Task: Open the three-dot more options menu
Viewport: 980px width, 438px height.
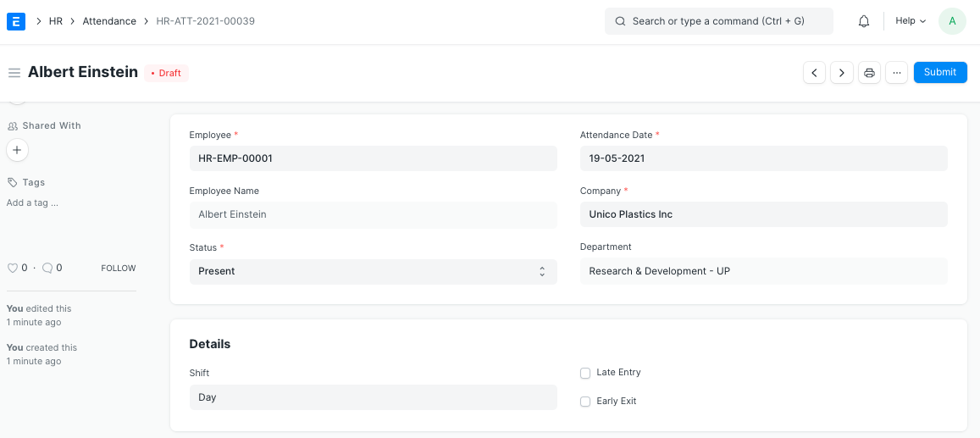Action: pyautogui.click(x=896, y=73)
